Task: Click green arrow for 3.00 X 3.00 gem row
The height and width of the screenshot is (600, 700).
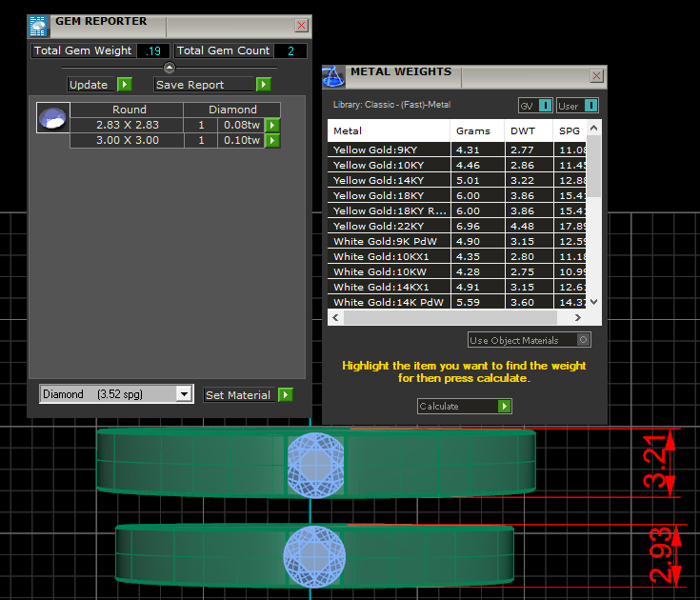Action: (x=271, y=141)
